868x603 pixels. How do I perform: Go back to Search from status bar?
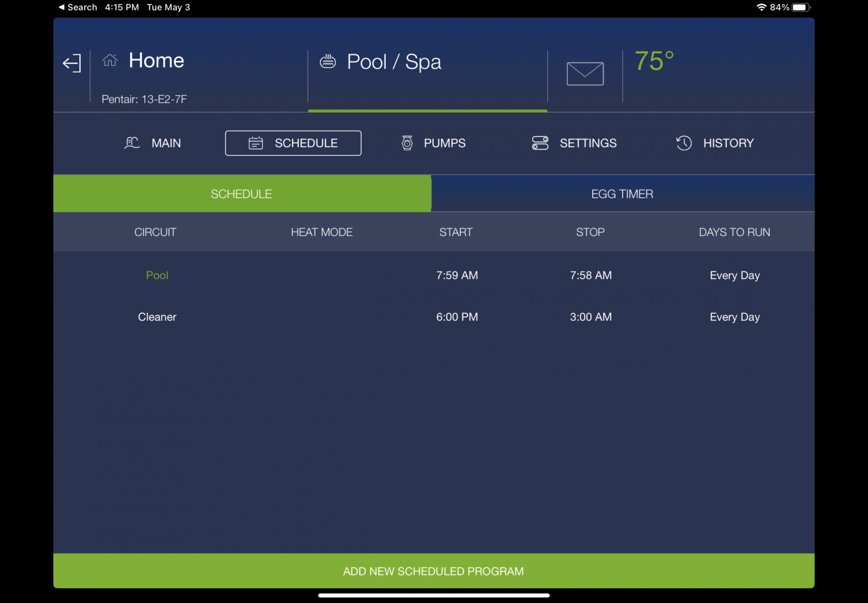click(x=78, y=7)
